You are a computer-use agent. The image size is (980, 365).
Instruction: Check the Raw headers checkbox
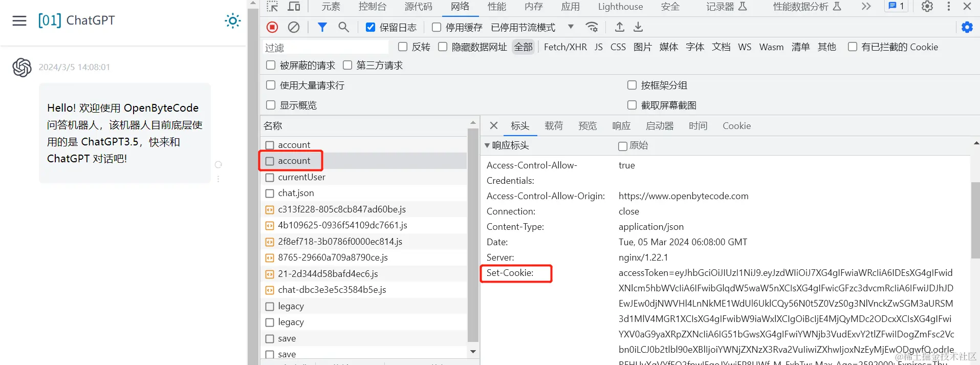pos(623,146)
